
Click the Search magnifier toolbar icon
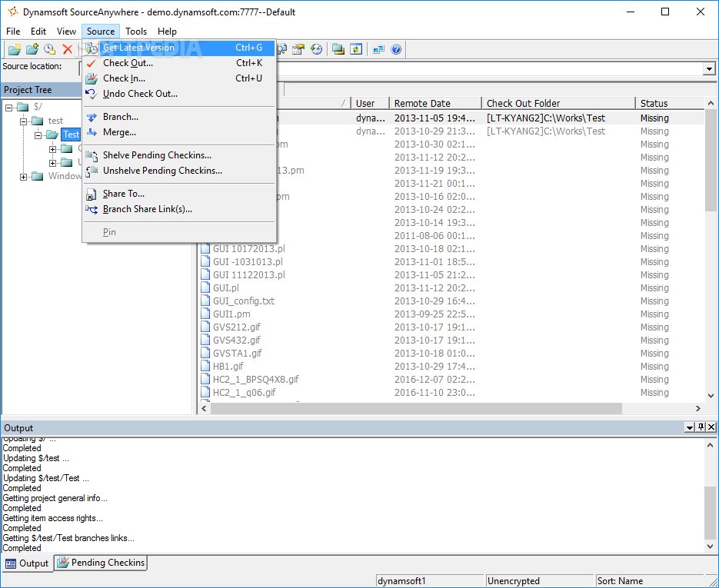(281, 49)
